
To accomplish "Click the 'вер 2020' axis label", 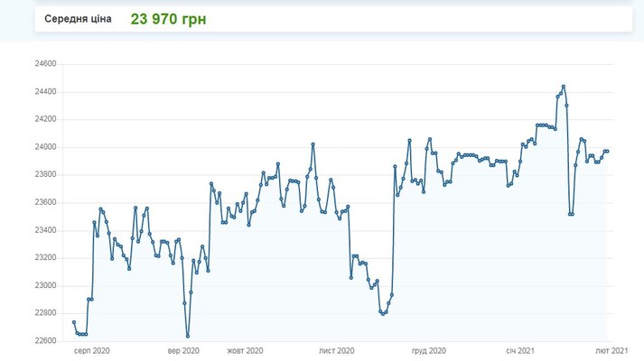I will [x=182, y=350].
